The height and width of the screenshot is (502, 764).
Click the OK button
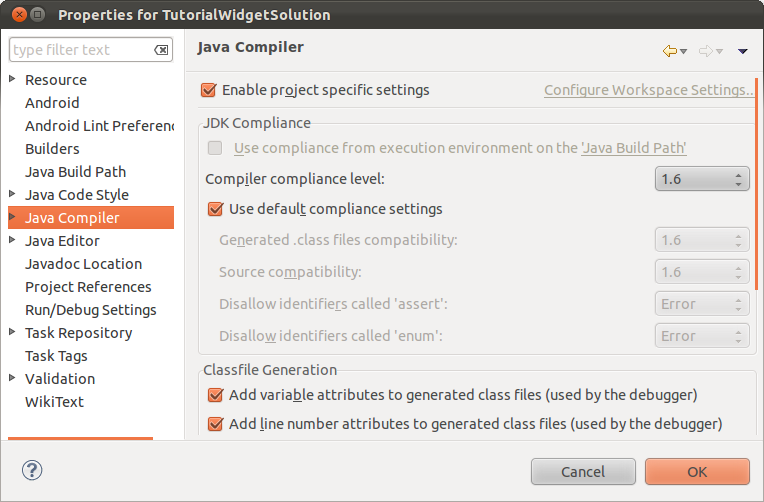pos(697,471)
